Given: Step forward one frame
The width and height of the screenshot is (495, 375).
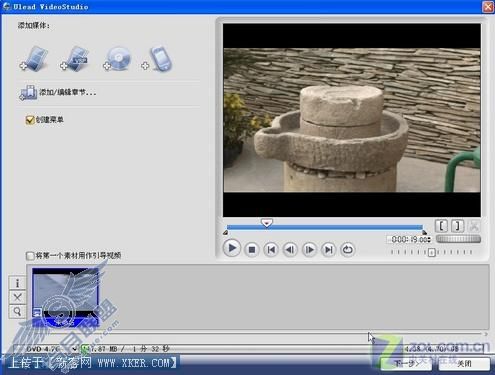Looking at the screenshot, I should pos(309,249).
